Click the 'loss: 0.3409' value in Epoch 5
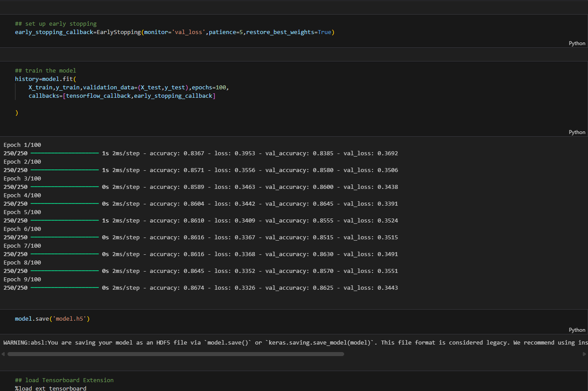This screenshot has height=391, width=588. point(235,221)
